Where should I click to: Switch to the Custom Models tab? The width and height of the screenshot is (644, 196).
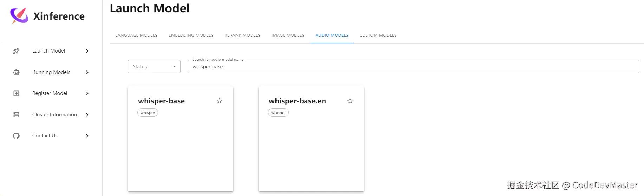[378, 35]
